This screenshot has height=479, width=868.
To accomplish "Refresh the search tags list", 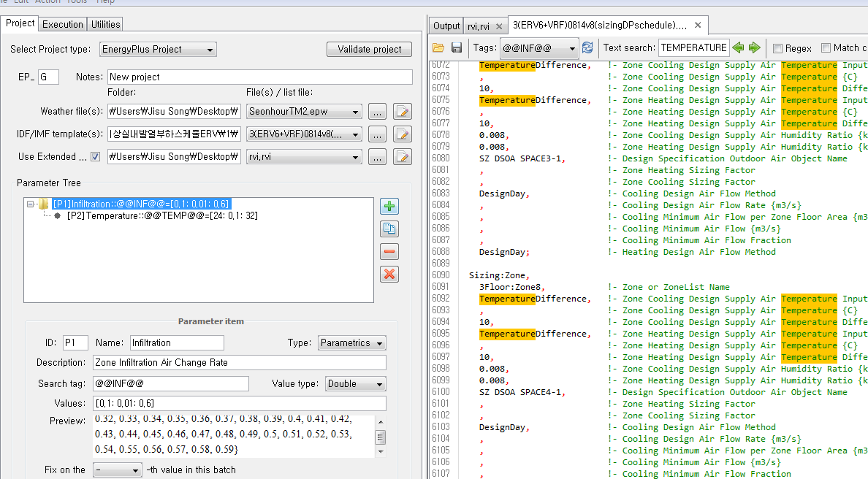I will 587,48.
